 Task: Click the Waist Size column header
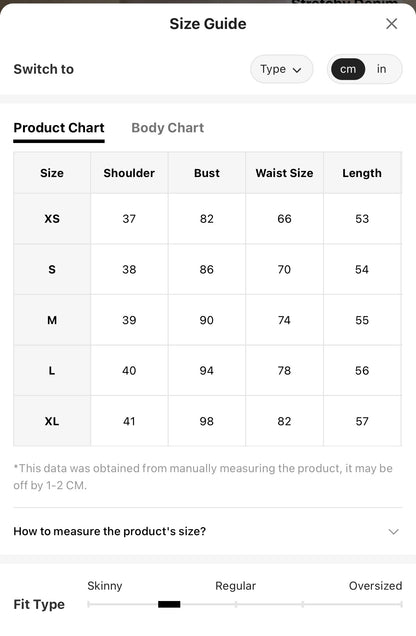[x=284, y=173]
